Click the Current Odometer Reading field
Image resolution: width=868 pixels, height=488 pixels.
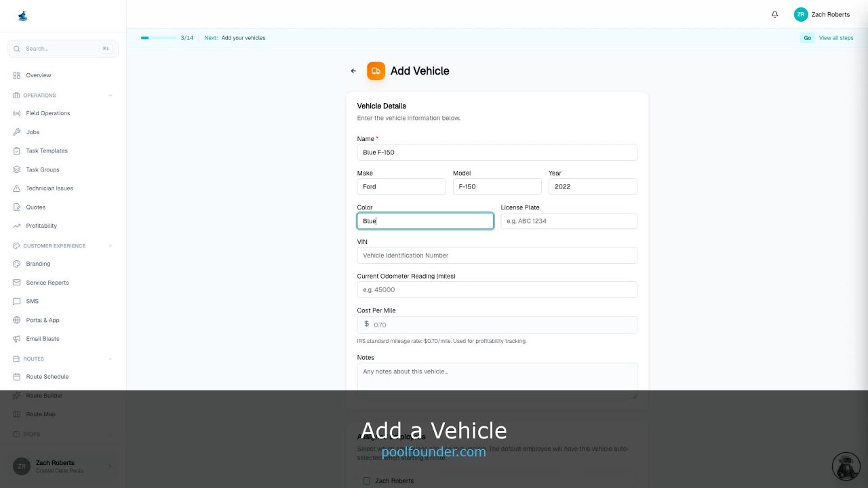coord(497,289)
